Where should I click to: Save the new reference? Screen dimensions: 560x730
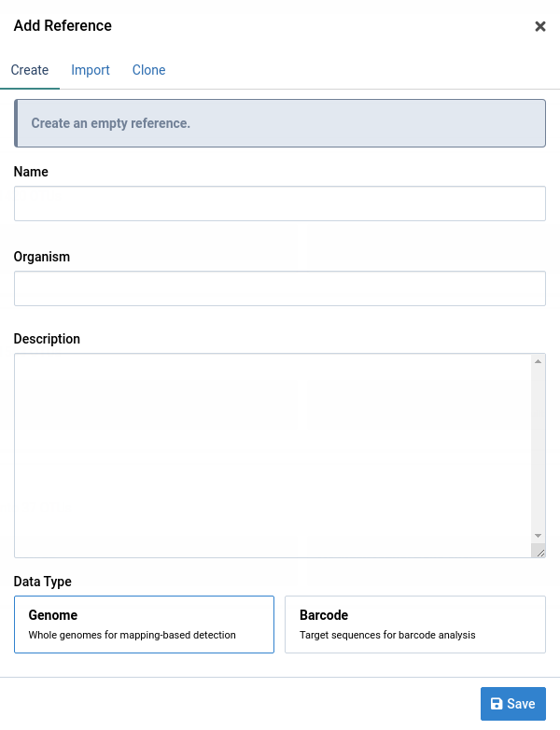[512, 704]
